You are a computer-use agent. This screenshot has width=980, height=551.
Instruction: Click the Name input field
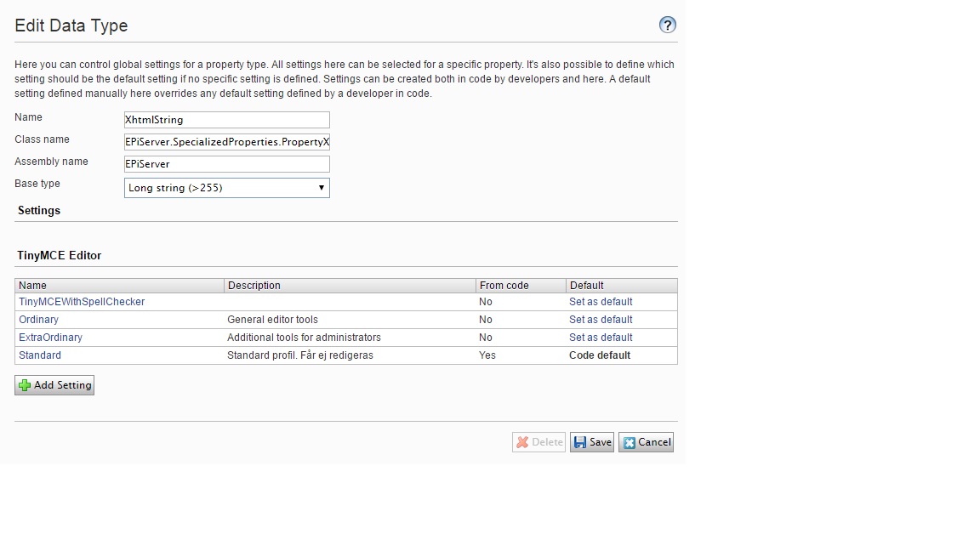point(226,119)
